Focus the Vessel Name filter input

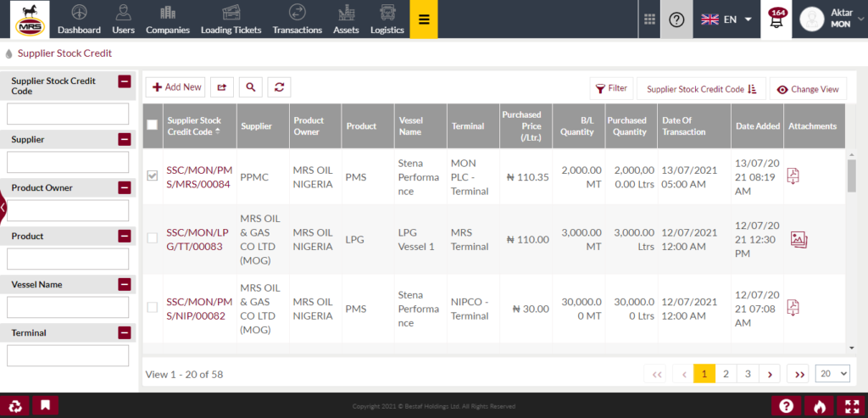click(68, 307)
